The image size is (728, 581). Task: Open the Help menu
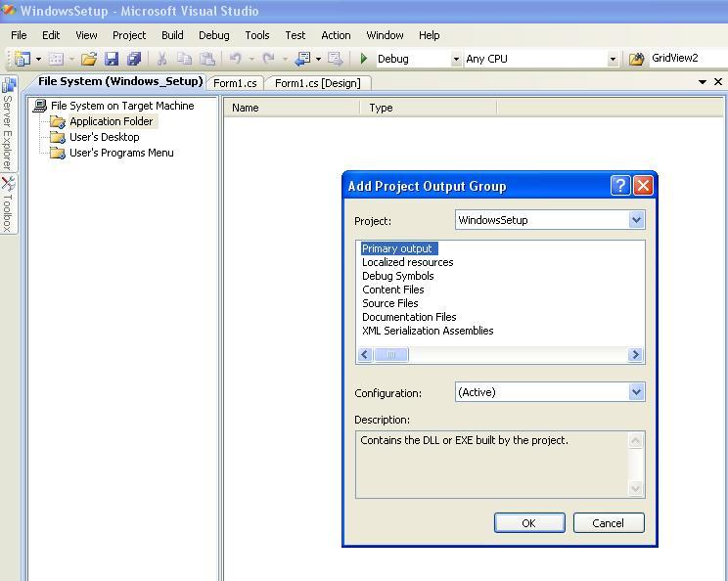point(429,35)
